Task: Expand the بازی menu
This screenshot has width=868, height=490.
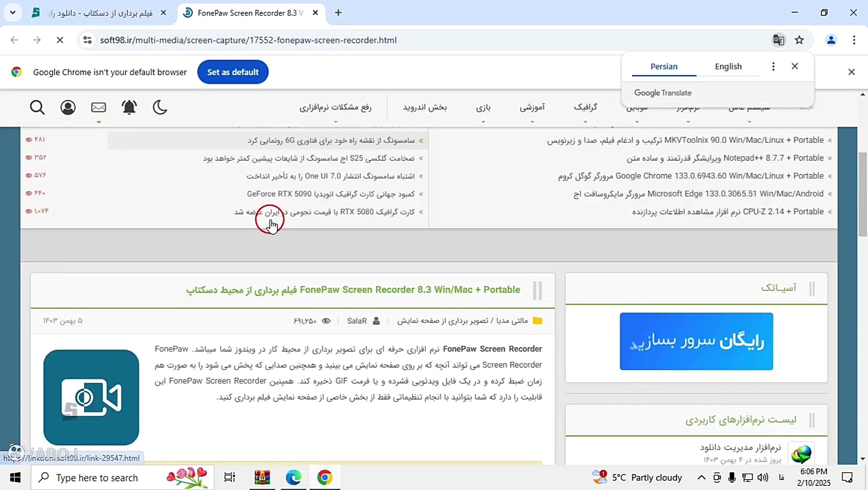Action: point(483,108)
